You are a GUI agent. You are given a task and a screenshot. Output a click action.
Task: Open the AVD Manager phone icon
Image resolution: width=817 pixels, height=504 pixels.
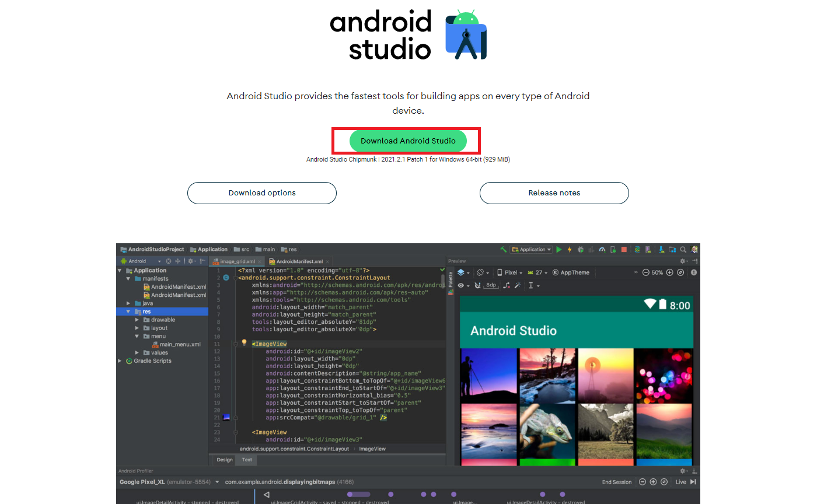point(648,250)
